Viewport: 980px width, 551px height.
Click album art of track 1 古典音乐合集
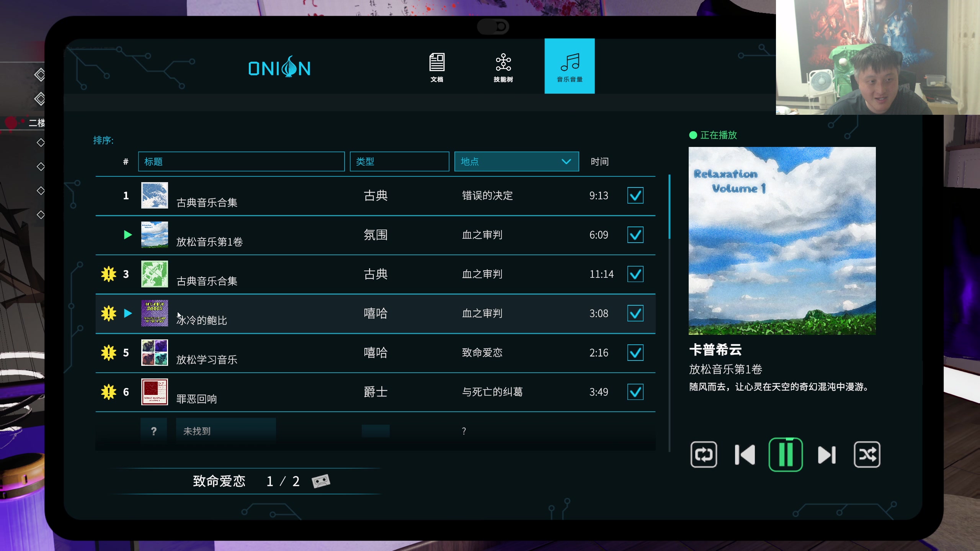pos(155,195)
